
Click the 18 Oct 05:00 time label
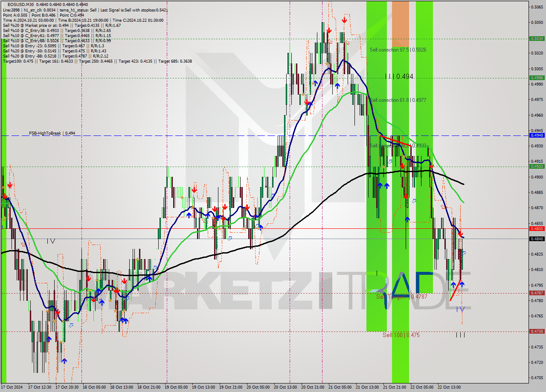point(94,387)
